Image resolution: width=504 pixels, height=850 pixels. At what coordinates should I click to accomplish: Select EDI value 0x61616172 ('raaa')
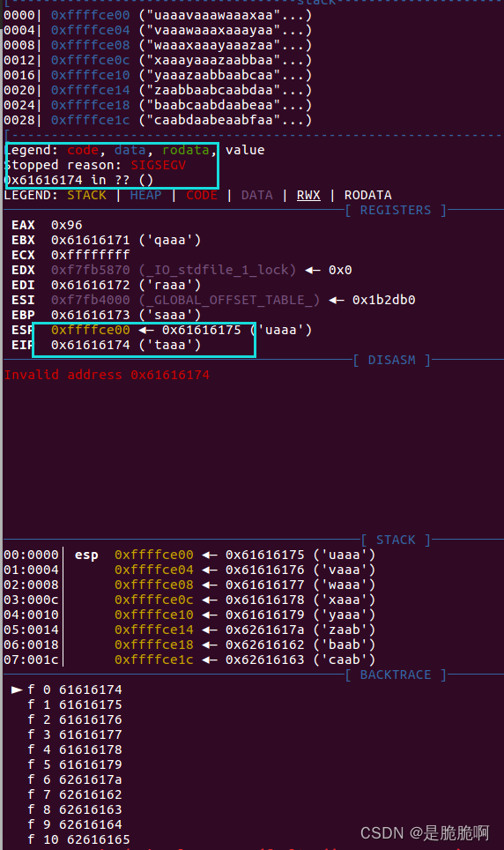[126, 285]
